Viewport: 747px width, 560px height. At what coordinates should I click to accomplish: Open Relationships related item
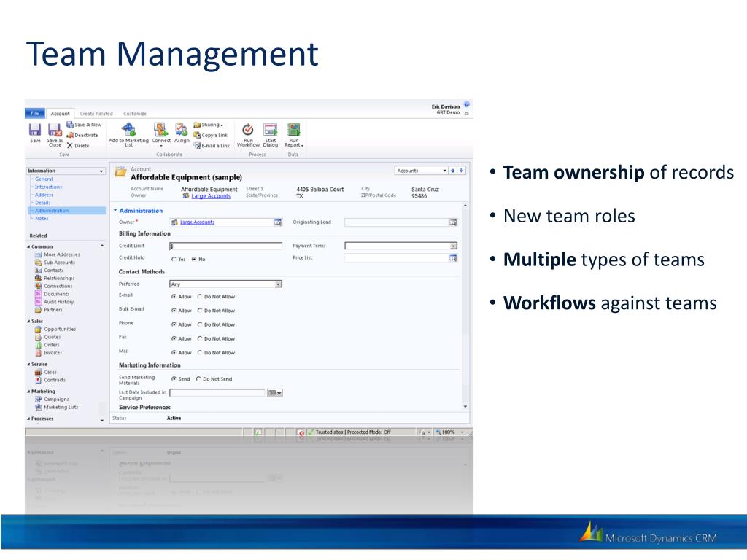coord(54,278)
